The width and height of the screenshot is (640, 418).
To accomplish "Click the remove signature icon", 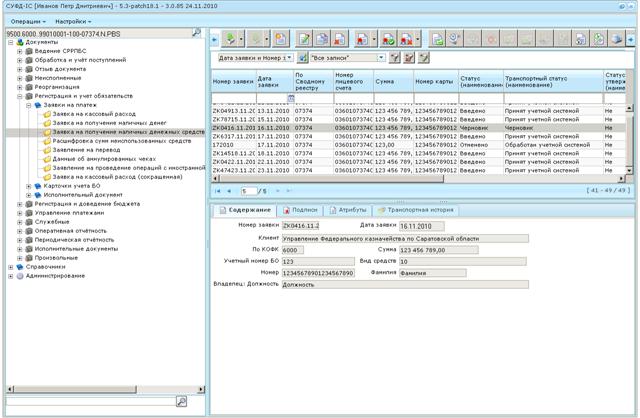I will (406, 39).
